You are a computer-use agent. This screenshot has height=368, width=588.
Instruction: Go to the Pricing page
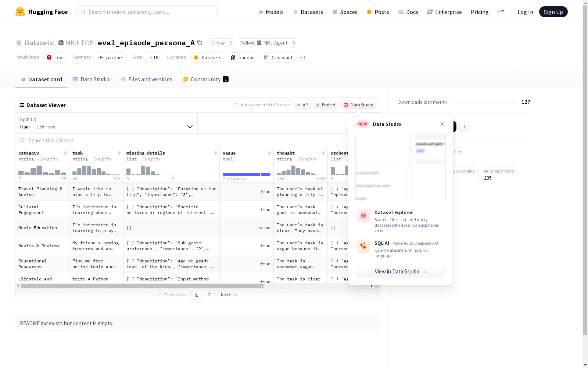pos(480,12)
